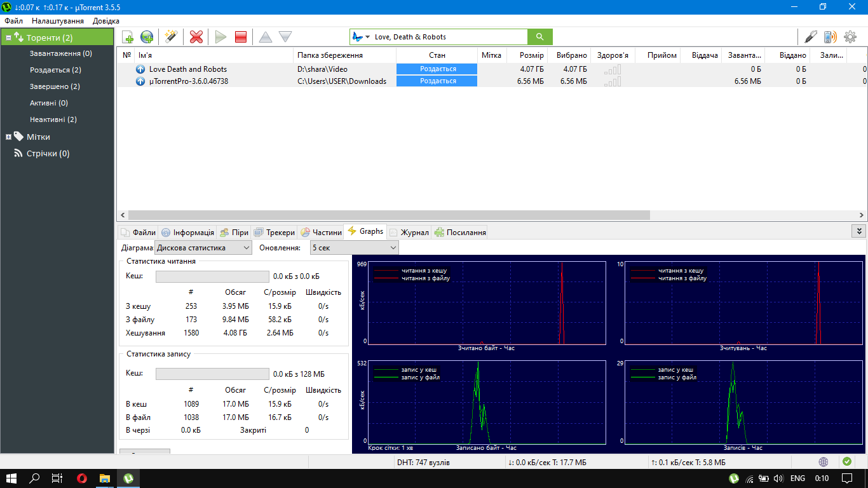Open Task View from the taskbar

(x=57, y=478)
